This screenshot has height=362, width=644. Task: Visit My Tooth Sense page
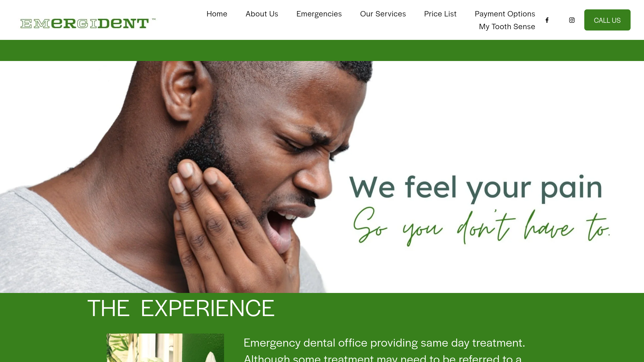coord(507,26)
